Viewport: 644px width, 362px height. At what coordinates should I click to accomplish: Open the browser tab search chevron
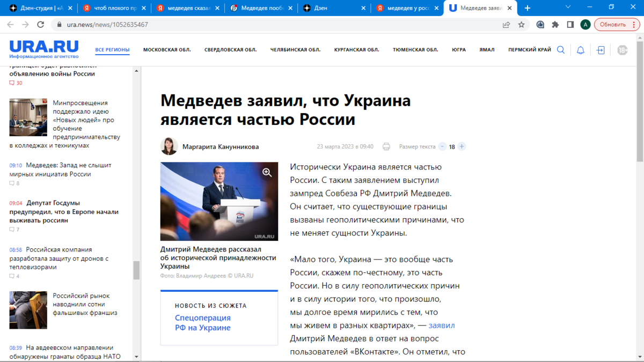(x=567, y=8)
